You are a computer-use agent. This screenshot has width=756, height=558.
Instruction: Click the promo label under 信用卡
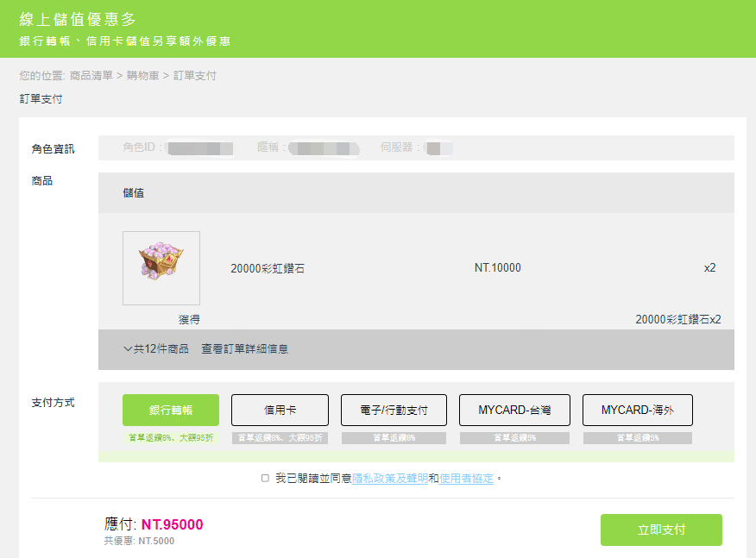pos(280,438)
